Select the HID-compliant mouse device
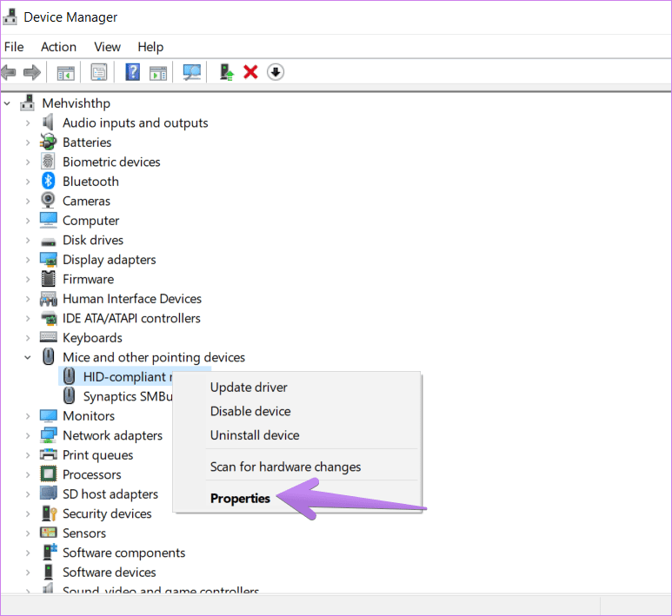The image size is (672, 616). click(127, 376)
